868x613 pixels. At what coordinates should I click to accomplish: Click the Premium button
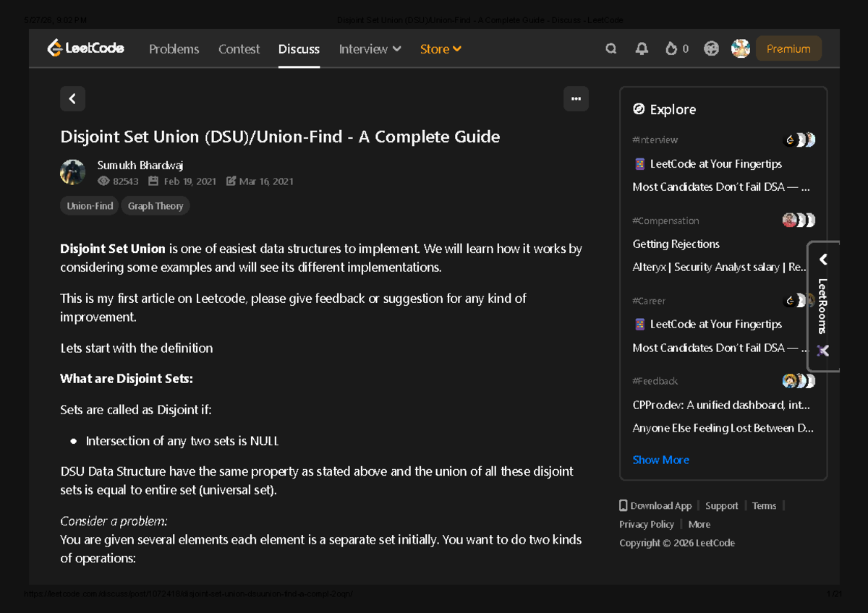[x=788, y=48]
